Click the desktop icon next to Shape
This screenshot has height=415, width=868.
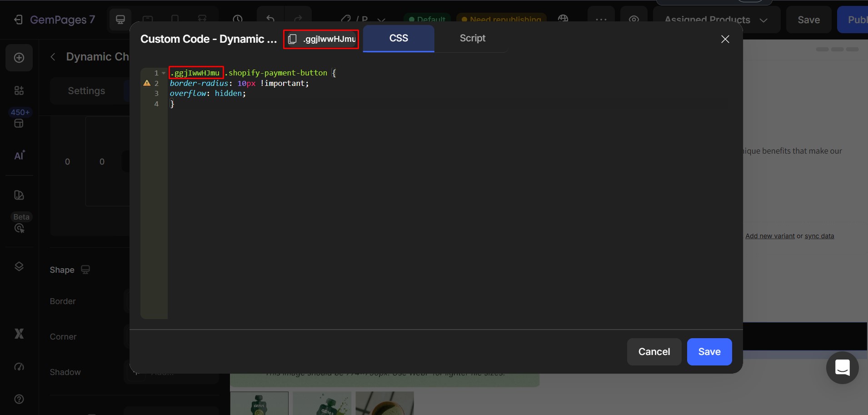[x=85, y=270]
